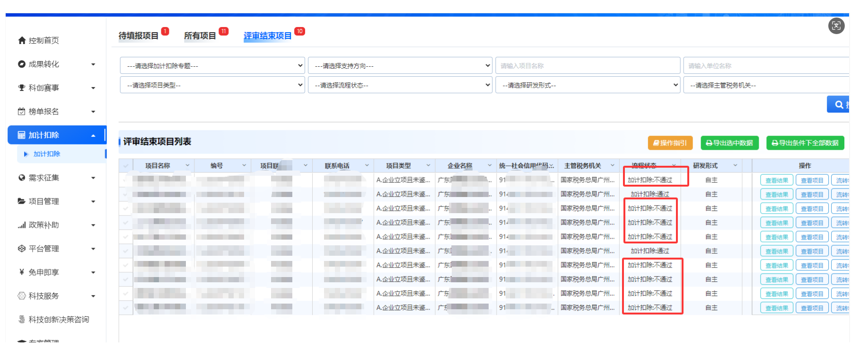Open the 请选择加计扣除专题 dropdown
Image resolution: width=868 pixels, height=350 pixels.
pos(212,66)
